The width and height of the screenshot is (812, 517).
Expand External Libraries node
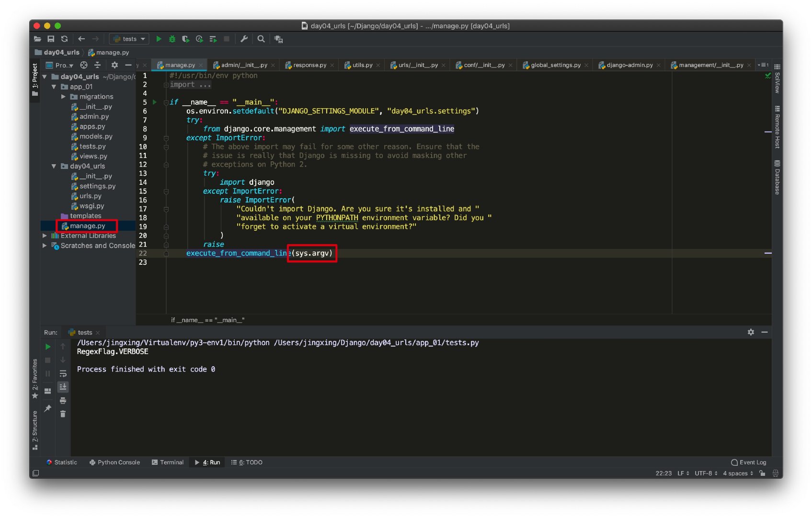pos(45,236)
